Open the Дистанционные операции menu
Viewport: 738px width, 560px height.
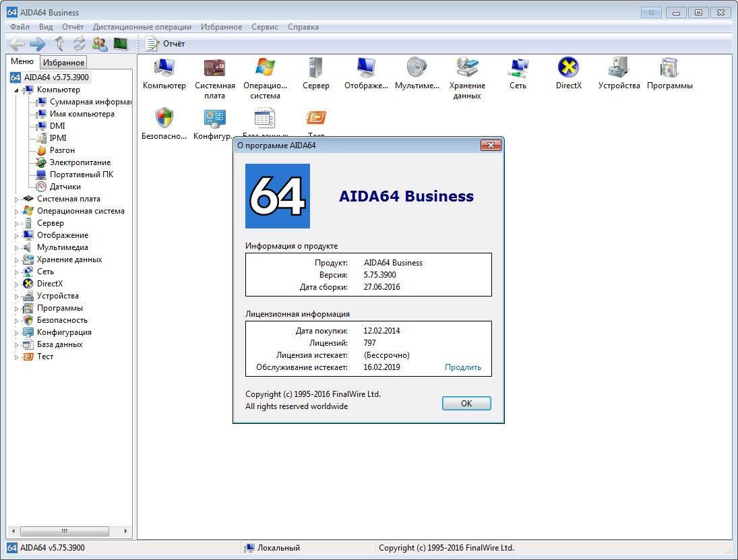click(x=142, y=27)
